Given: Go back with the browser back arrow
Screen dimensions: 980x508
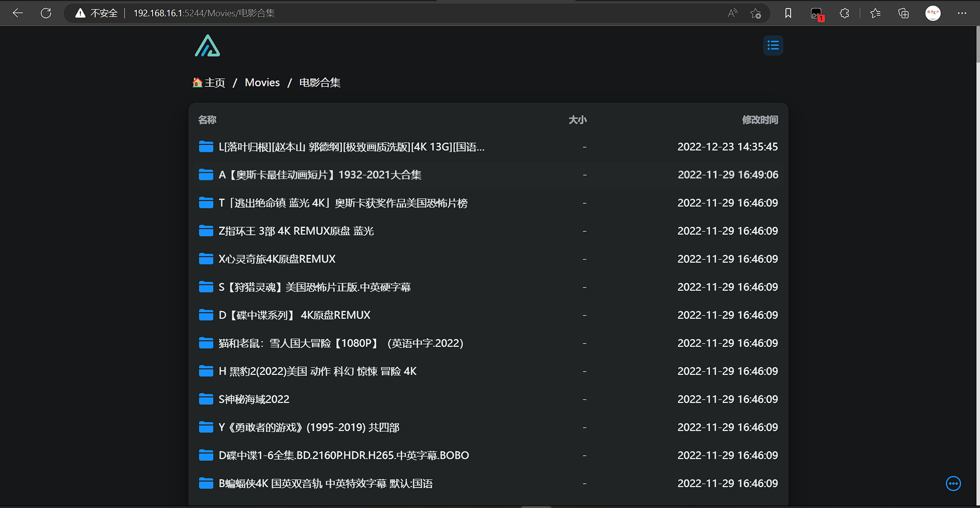Looking at the screenshot, I should [x=18, y=13].
